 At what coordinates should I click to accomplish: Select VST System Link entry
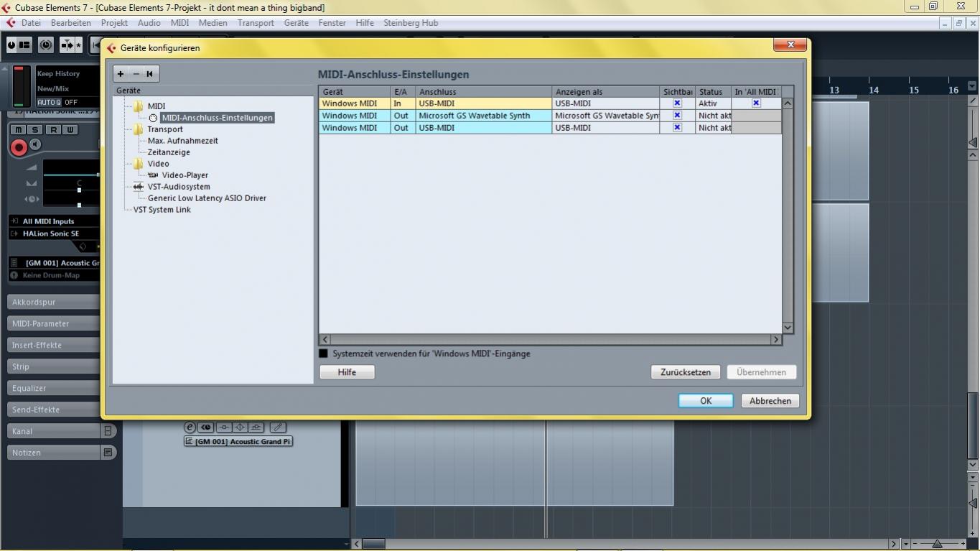[x=162, y=210]
